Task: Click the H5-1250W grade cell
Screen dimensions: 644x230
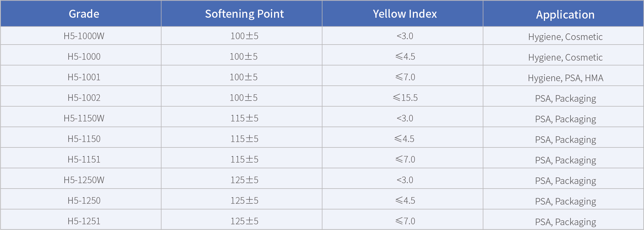Action: pyautogui.click(x=84, y=180)
